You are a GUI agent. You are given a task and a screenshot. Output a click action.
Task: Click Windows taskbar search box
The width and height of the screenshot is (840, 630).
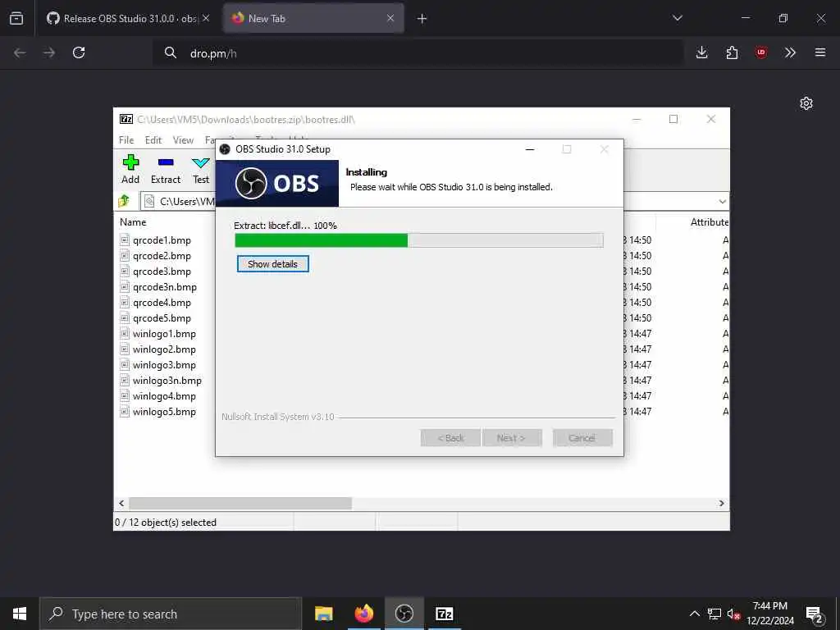click(171, 614)
